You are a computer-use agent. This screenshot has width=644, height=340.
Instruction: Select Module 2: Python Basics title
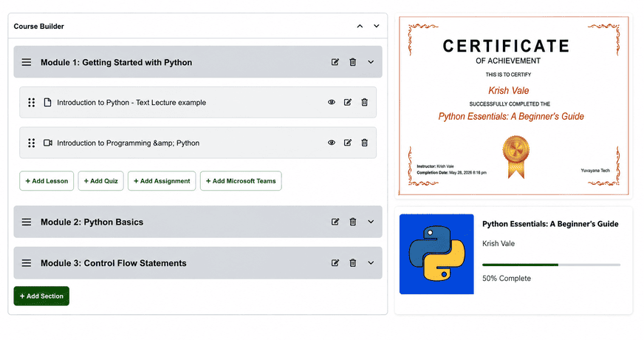pyautogui.click(x=92, y=222)
